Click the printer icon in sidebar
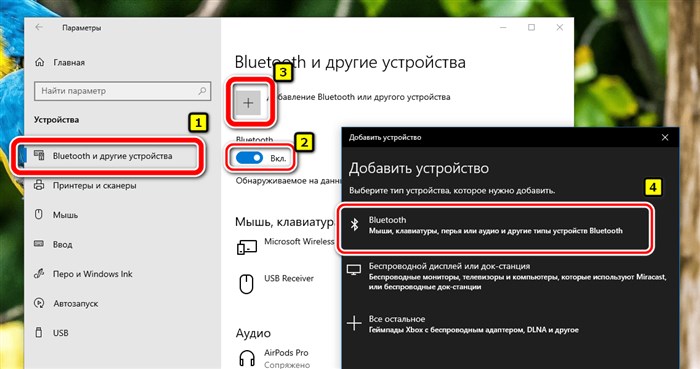This screenshot has width=700, height=369. (39, 185)
